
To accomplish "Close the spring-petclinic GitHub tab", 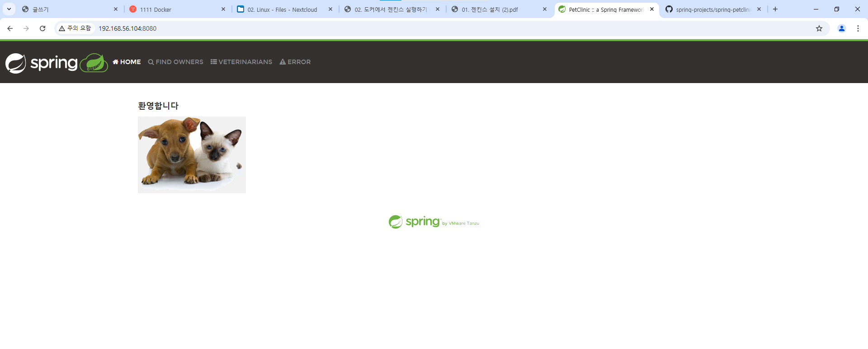I will point(759,9).
